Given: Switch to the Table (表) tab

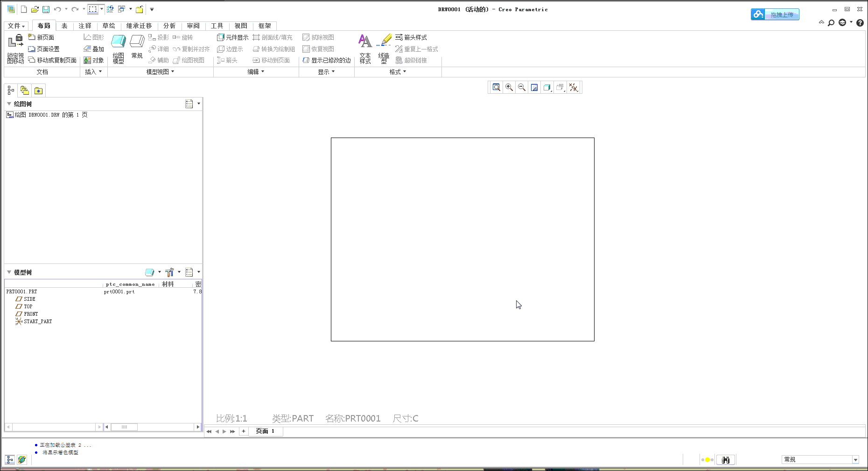Looking at the screenshot, I should point(64,26).
